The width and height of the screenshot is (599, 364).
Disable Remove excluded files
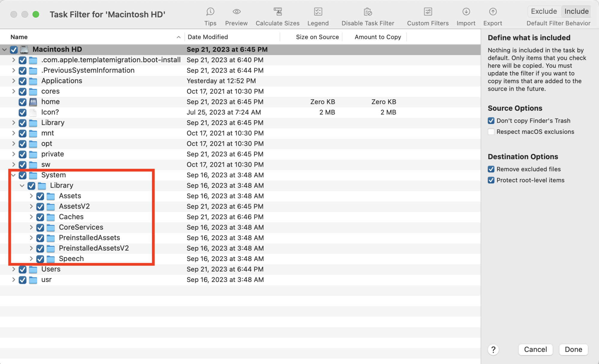pyautogui.click(x=491, y=169)
